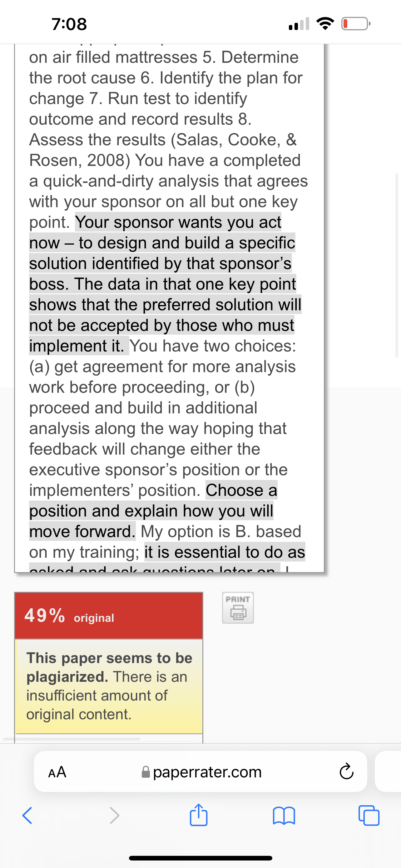Click the PRINT printer icon

[238, 607]
